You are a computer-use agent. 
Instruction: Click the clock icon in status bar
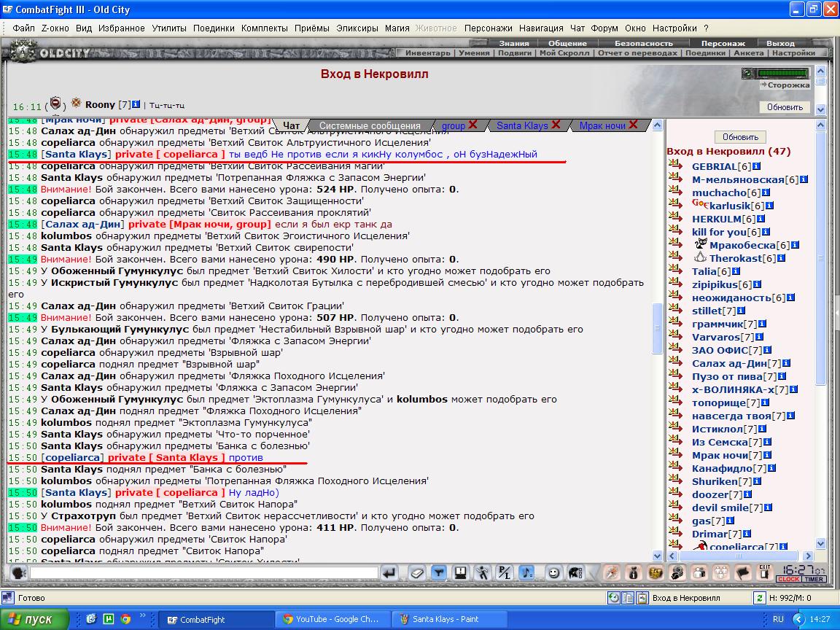614,597
